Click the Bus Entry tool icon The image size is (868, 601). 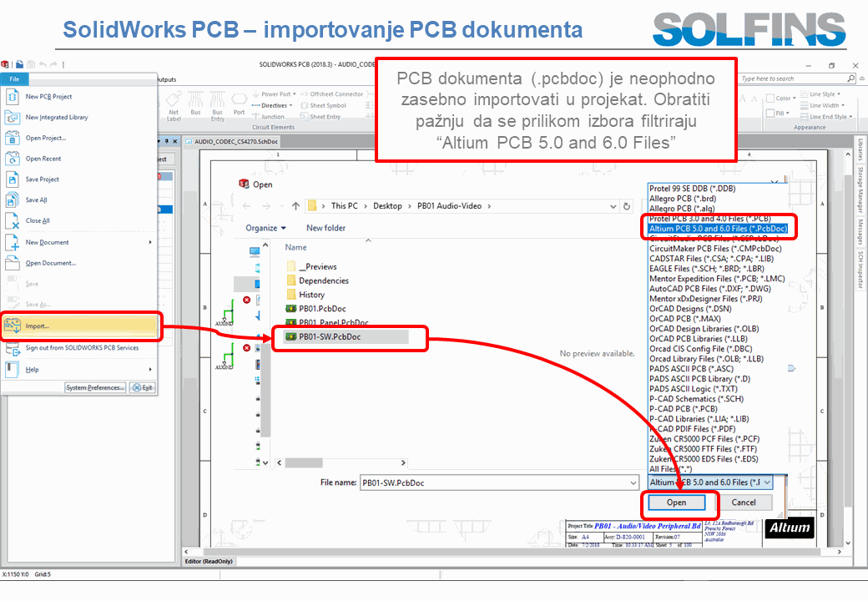click(x=217, y=102)
